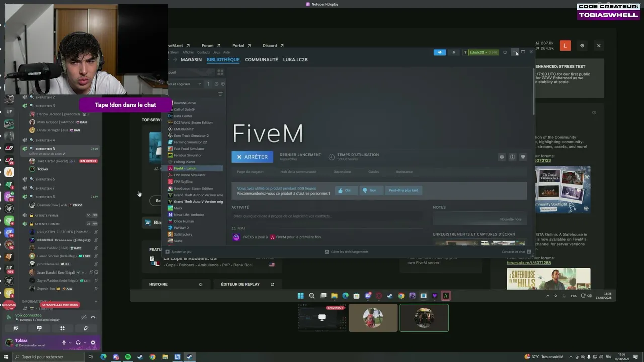Screen dimensions: 644x362
Task: Open the Jeux menu in Steam
Action: pos(216,52)
